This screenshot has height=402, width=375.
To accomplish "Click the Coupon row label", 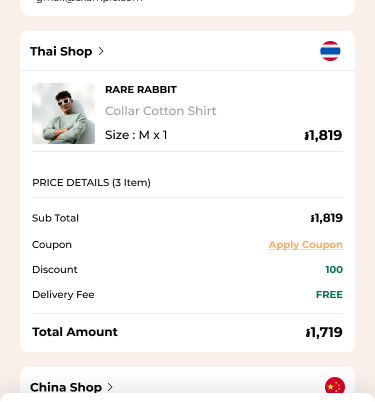I will 52,245.
